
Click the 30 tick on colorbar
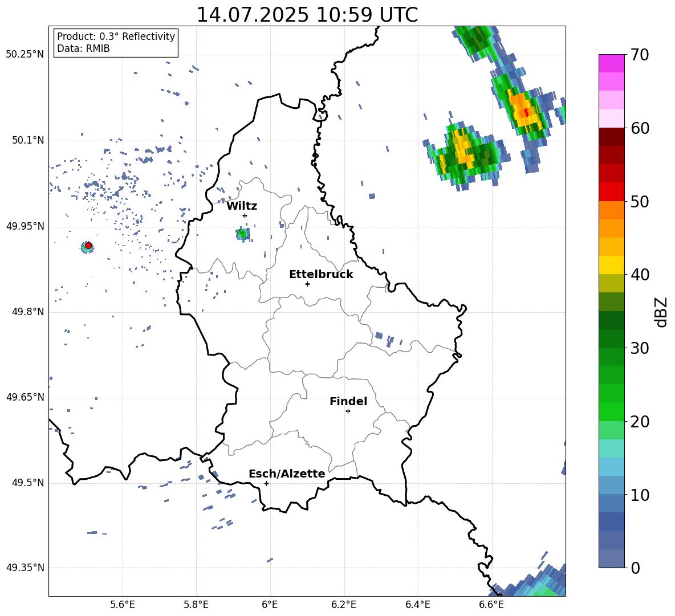640,348
